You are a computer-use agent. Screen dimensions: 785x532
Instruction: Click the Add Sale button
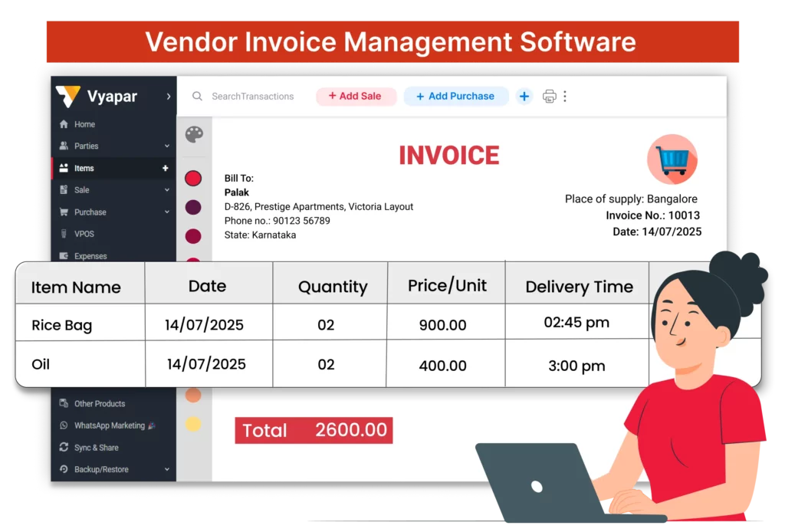(356, 96)
